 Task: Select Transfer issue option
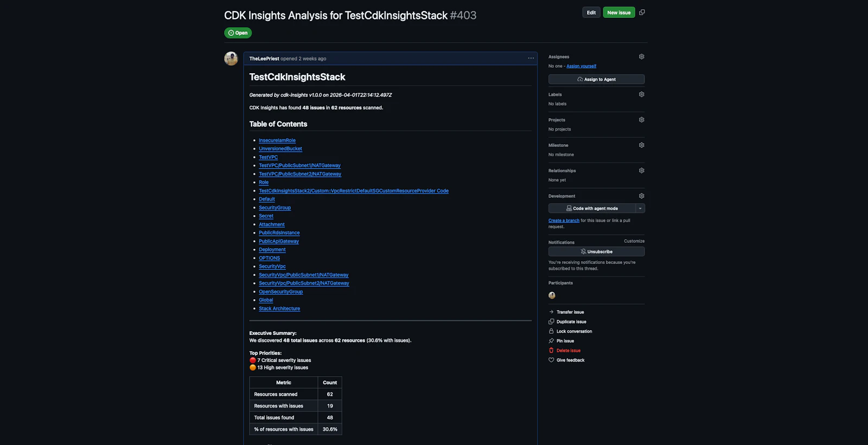click(x=566, y=312)
